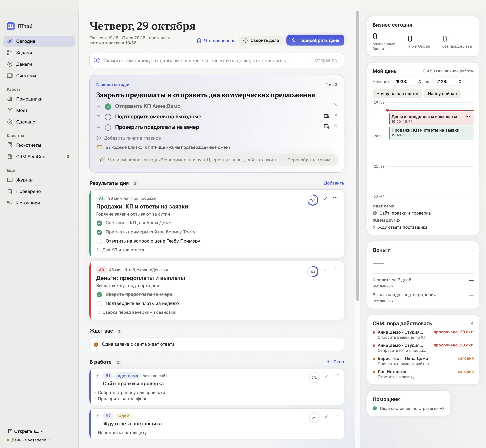This screenshot has height=448, width=486.
Task: Open options for timeline block Деньги 19:20–19:40
Action: coord(468,117)
